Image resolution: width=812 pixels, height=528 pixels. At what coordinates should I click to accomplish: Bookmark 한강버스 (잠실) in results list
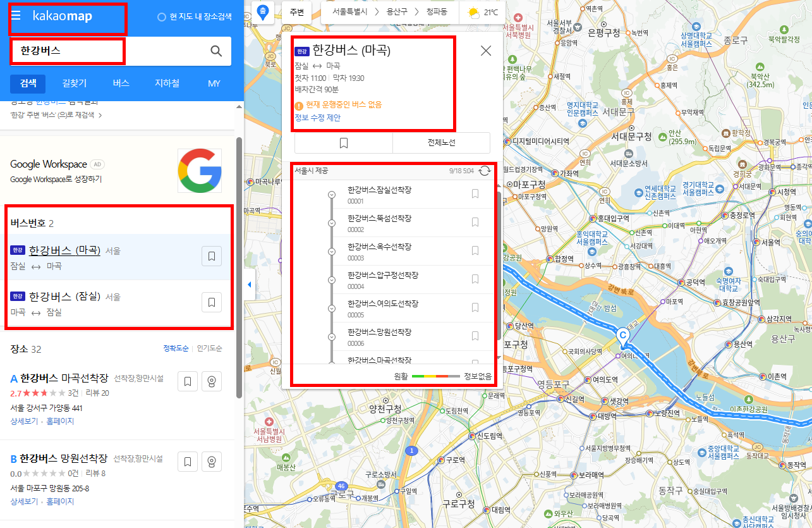coord(212,302)
